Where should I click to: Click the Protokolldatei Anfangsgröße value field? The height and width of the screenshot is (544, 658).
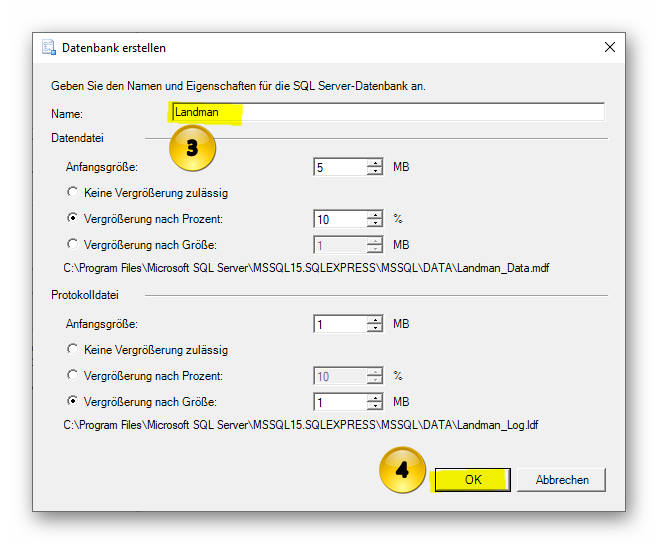pyautogui.click(x=339, y=324)
